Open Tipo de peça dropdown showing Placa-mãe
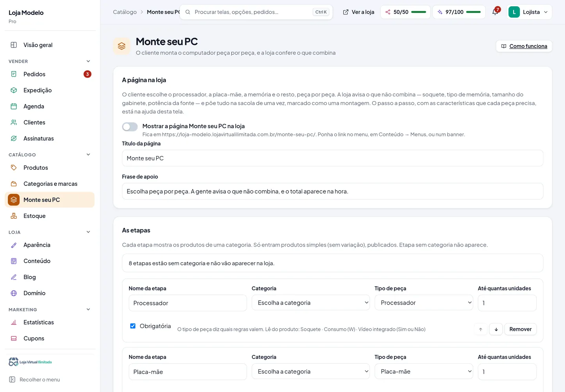The height and width of the screenshot is (392, 565). (x=424, y=371)
